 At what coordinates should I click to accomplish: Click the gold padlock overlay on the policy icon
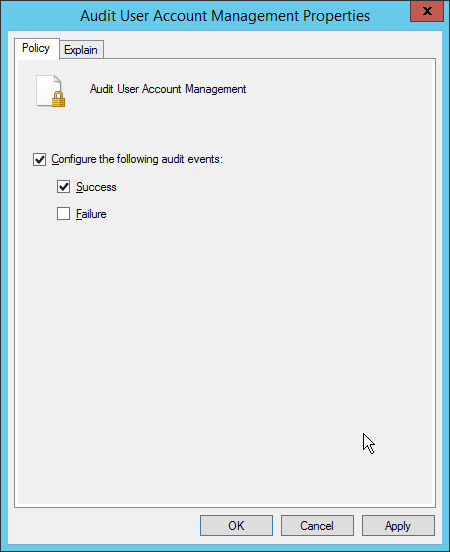[58, 99]
